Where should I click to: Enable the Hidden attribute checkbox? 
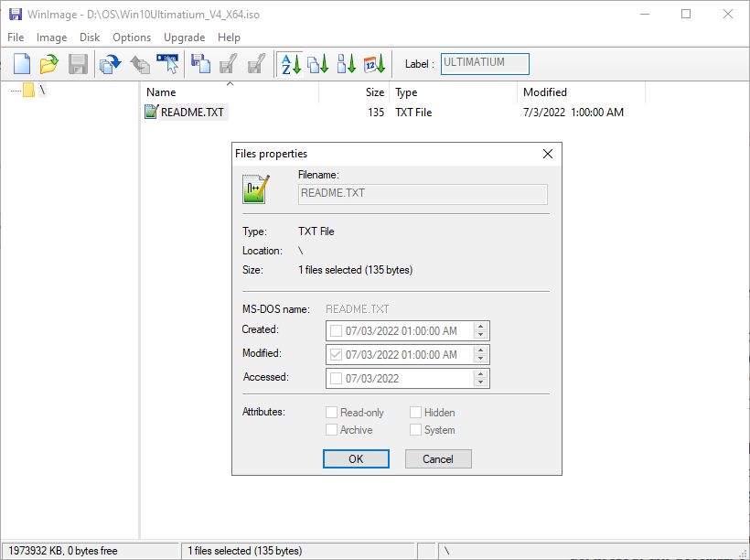(x=415, y=412)
